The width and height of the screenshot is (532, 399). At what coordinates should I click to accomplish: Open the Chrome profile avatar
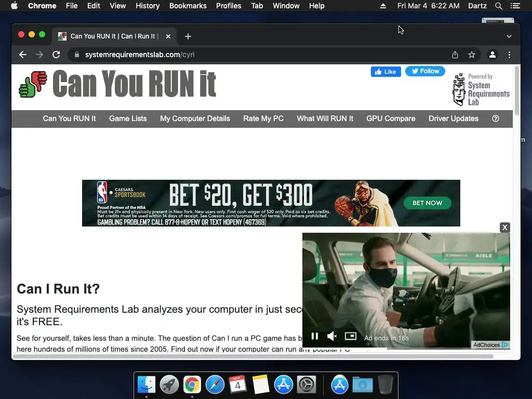click(x=493, y=55)
